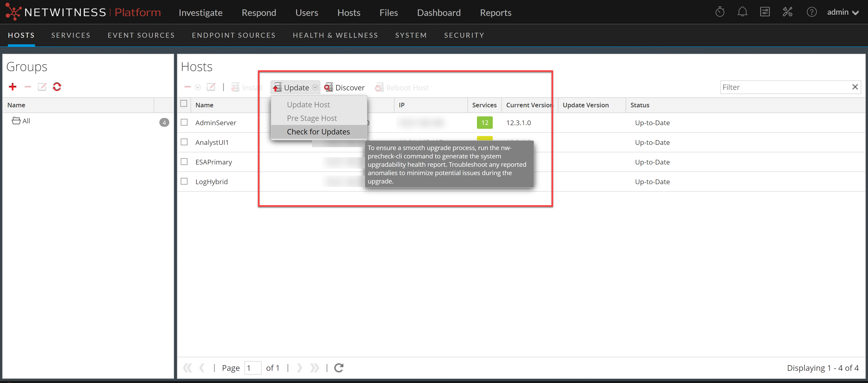The height and width of the screenshot is (383, 868).
Task: Click the red plus add group icon
Action: [x=12, y=87]
